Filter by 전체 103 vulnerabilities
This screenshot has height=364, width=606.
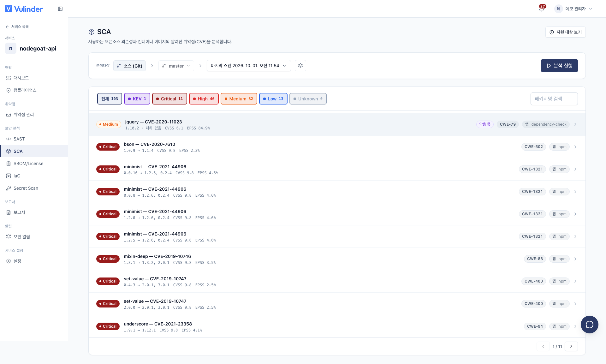pos(110,99)
